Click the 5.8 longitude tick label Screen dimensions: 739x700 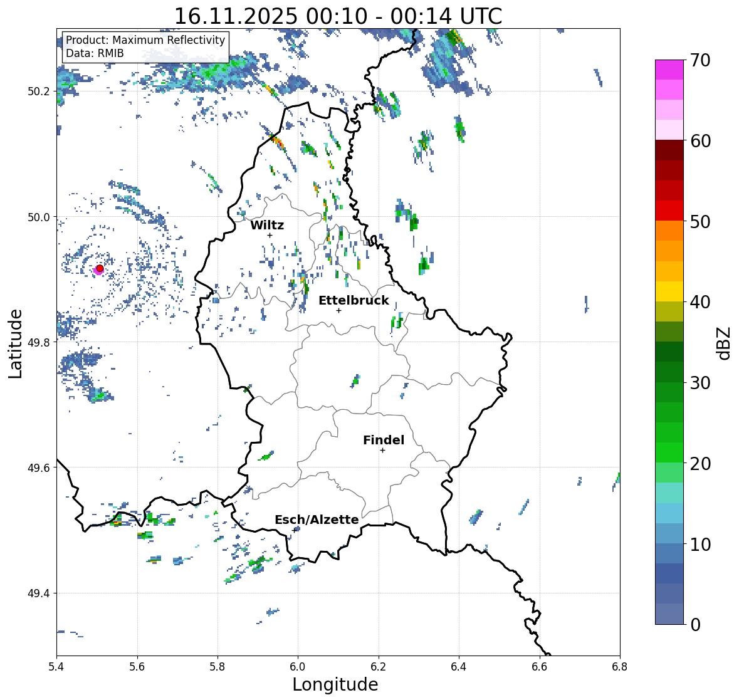(218, 666)
